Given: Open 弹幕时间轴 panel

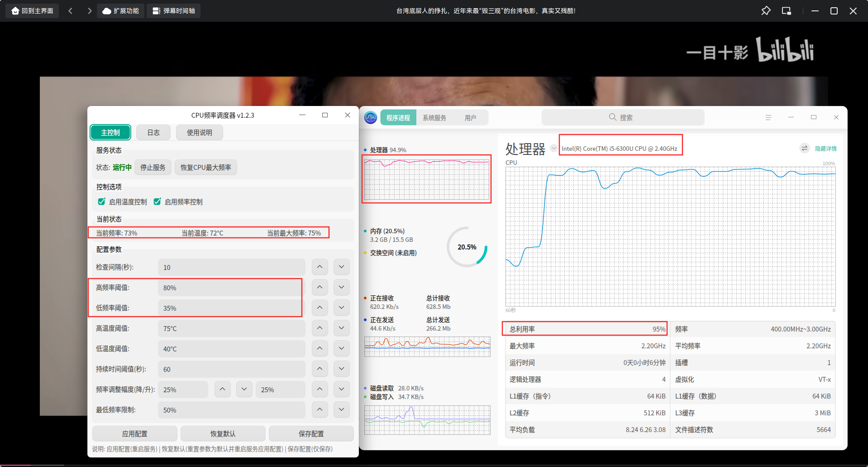Looking at the screenshot, I should [173, 11].
